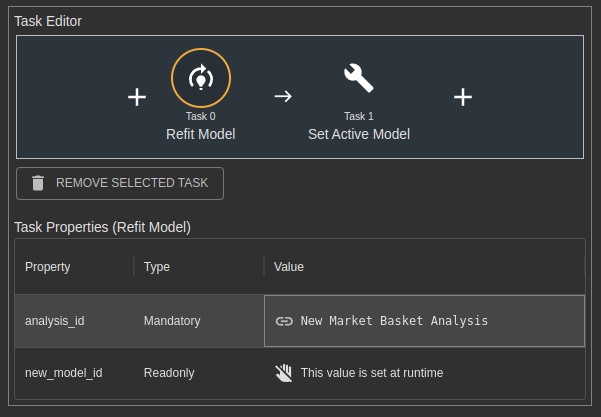Click the trash can icon
The image size is (601, 417).
point(38,183)
